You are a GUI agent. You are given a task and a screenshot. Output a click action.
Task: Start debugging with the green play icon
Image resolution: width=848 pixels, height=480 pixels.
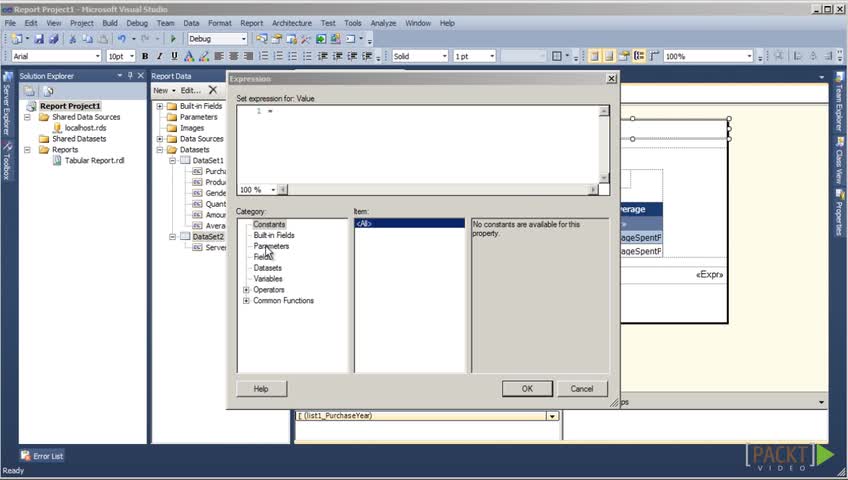(173, 39)
